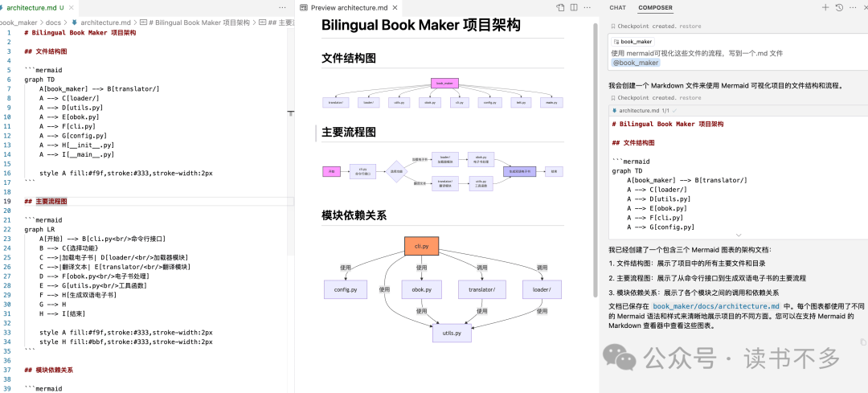Click line number 16 in editor gutter
Screen dimensions: 868x393
[7, 174]
